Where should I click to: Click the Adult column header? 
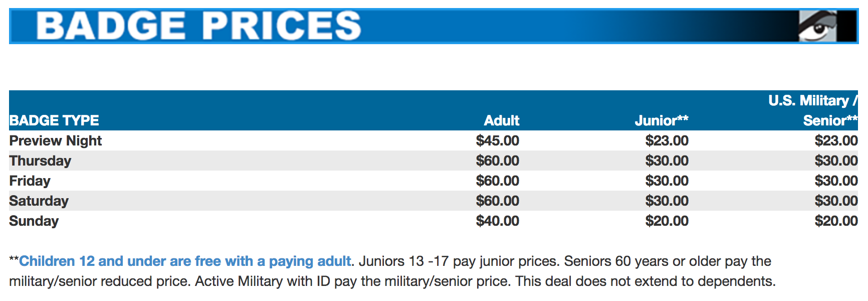pyautogui.click(x=502, y=120)
